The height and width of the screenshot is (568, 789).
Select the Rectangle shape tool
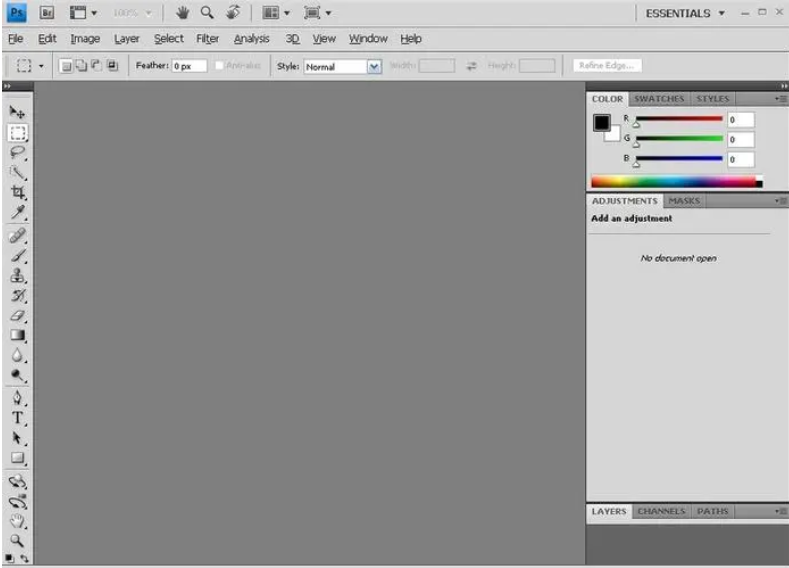18,458
